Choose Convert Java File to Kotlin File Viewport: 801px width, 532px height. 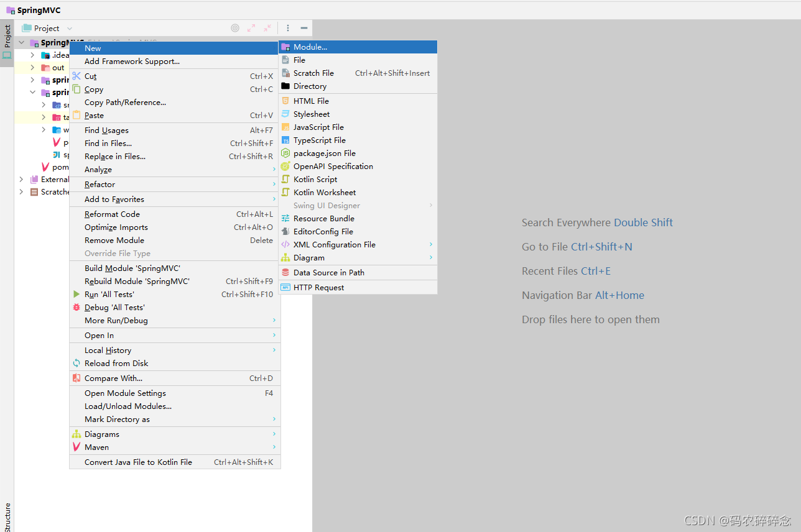click(175, 462)
